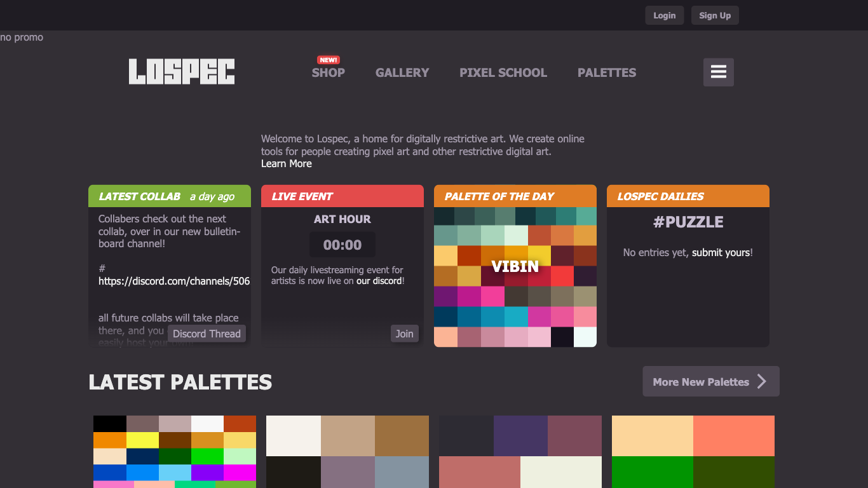Click the Lospec logo
The width and height of the screenshot is (868, 488).
(182, 72)
